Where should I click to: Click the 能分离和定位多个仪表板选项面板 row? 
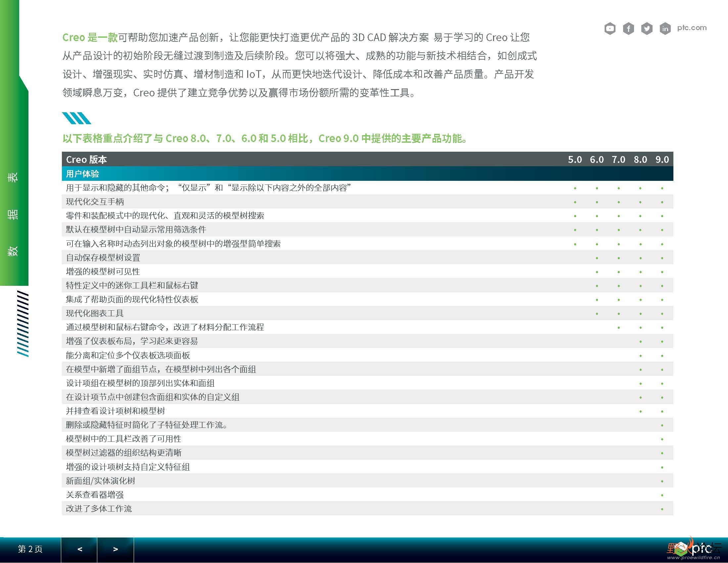(x=367, y=355)
